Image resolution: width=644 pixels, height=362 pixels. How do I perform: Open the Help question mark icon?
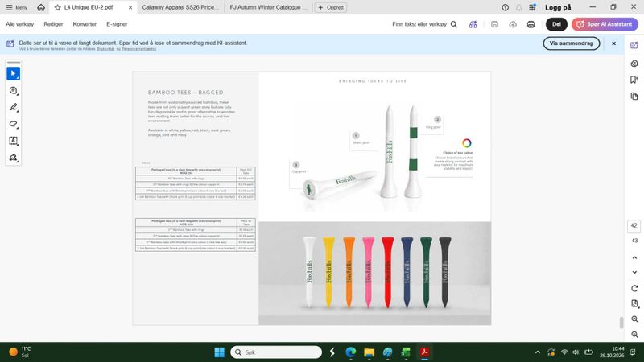pyautogui.click(x=506, y=7)
